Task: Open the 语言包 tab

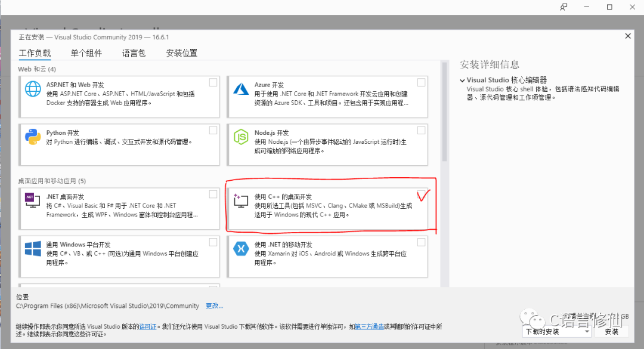Action: pos(134,53)
